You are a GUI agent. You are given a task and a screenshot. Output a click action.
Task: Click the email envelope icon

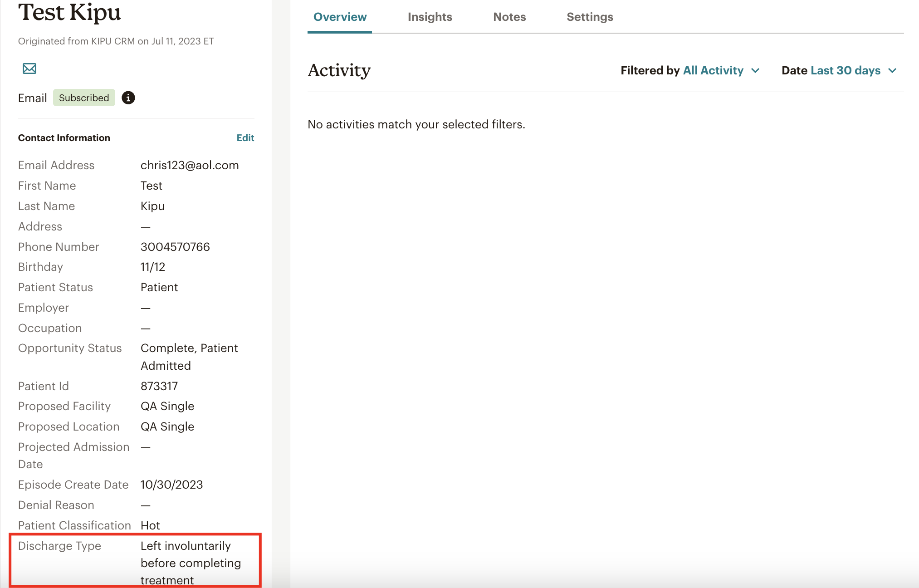(x=29, y=69)
